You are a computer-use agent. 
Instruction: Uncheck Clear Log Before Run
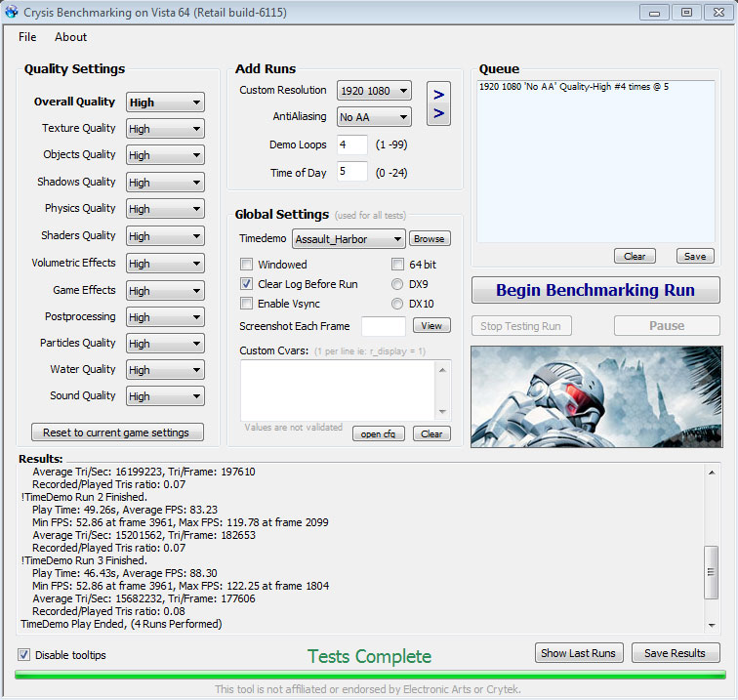pyautogui.click(x=247, y=284)
